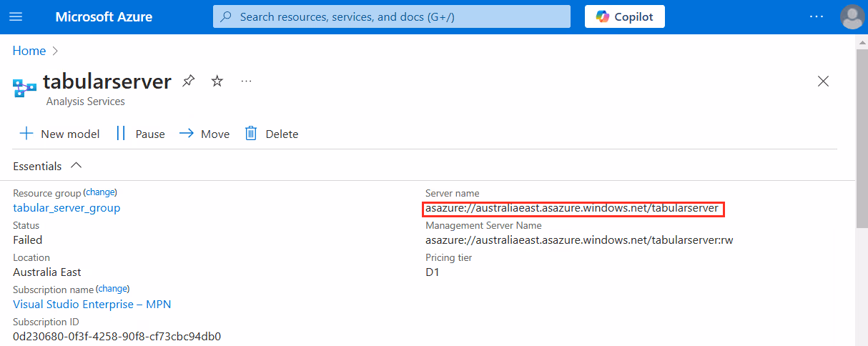The height and width of the screenshot is (346, 868).
Task: Launch Copilot from the header
Action: pos(624,16)
